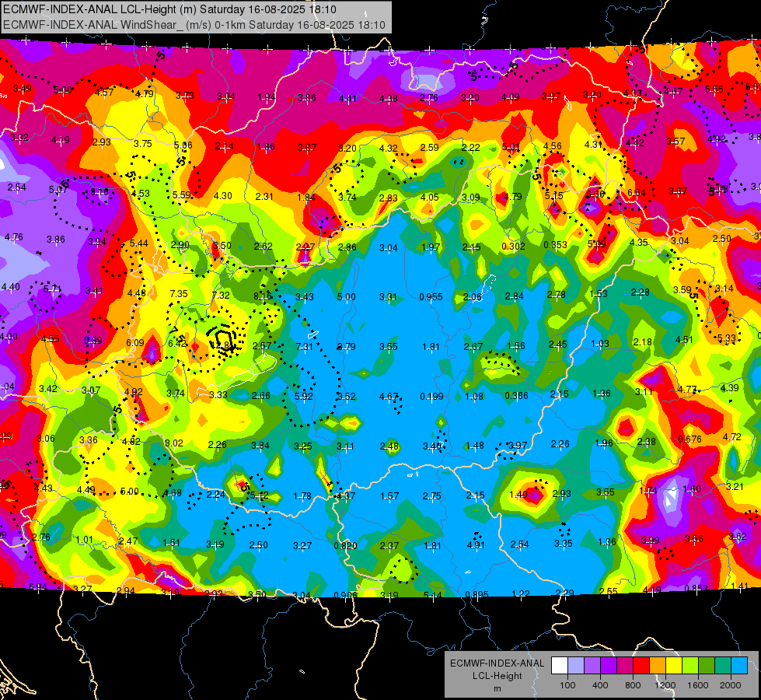Click the wind shear value 5.92
Image resolution: width=761 pixels, height=700 pixels.
tap(304, 397)
